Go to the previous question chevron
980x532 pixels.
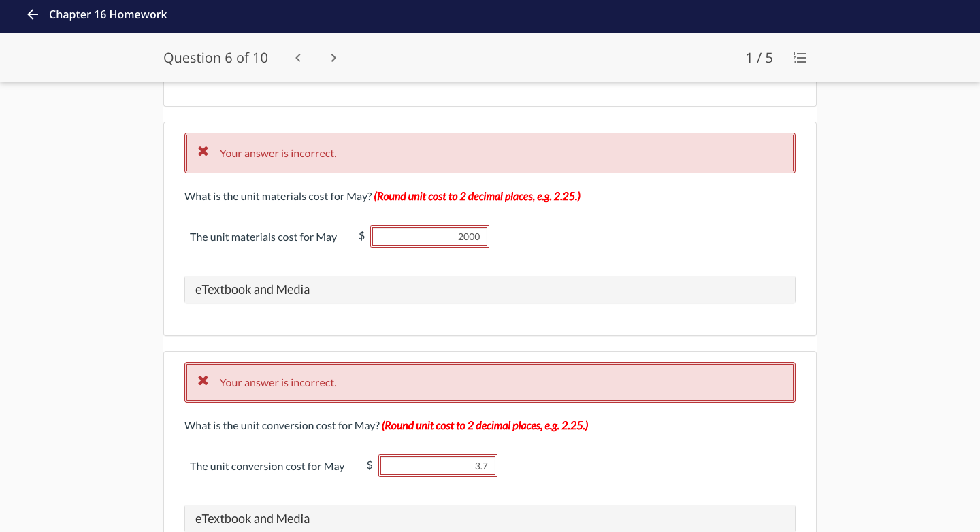pyautogui.click(x=298, y=58)
